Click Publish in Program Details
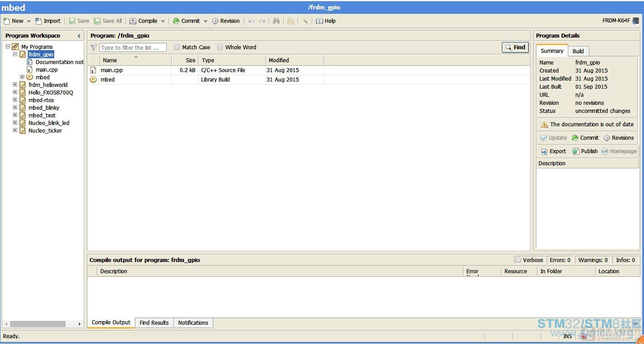644x344 pixels. coord(585,151)
